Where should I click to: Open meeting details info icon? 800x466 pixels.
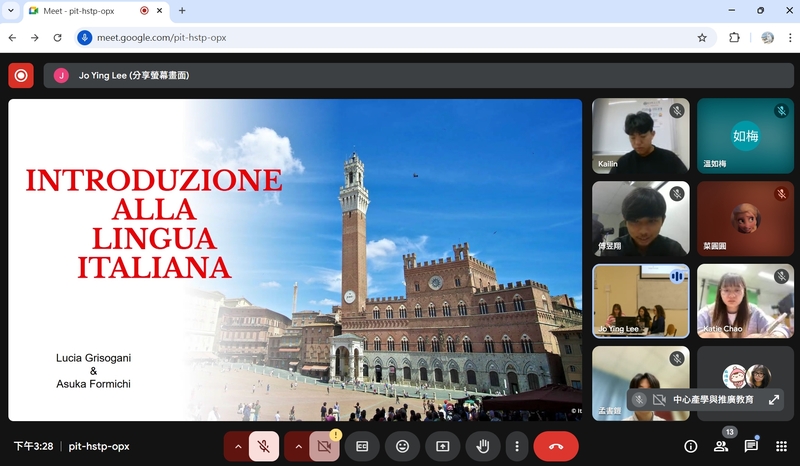pyautogui.click(x=690, y=446)
